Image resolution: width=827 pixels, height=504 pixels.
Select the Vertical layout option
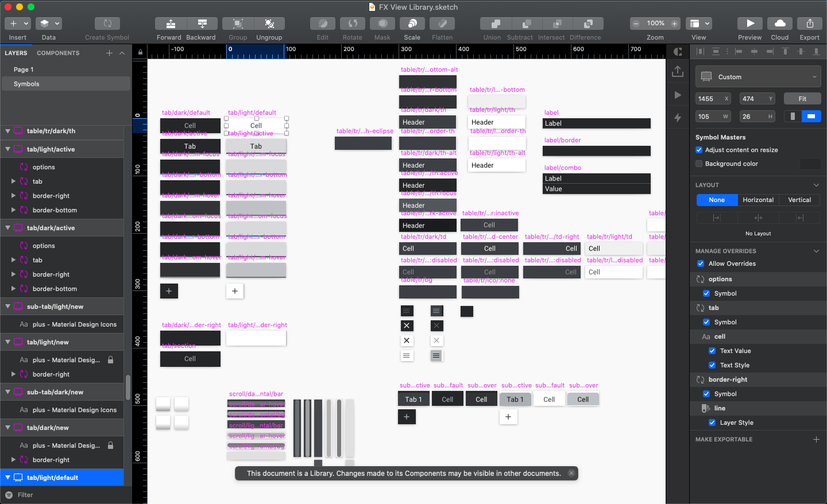pyautogui.click(x=799, y=200)
